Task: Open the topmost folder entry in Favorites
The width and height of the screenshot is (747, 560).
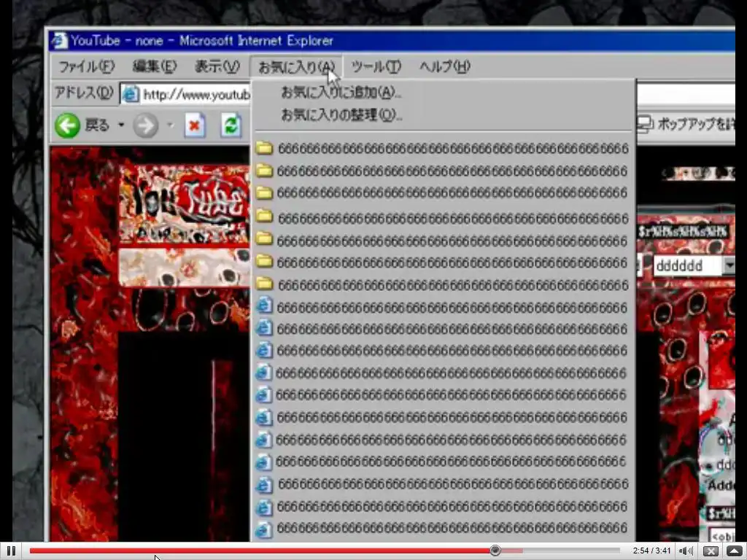Action: pyautogui.click(x=443, y=149)
